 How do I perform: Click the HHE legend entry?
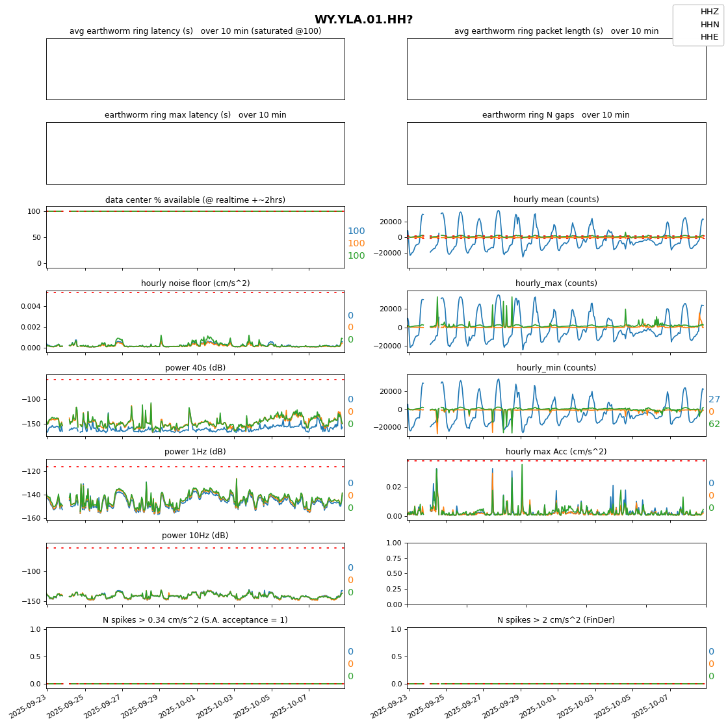tap(709, 37)
